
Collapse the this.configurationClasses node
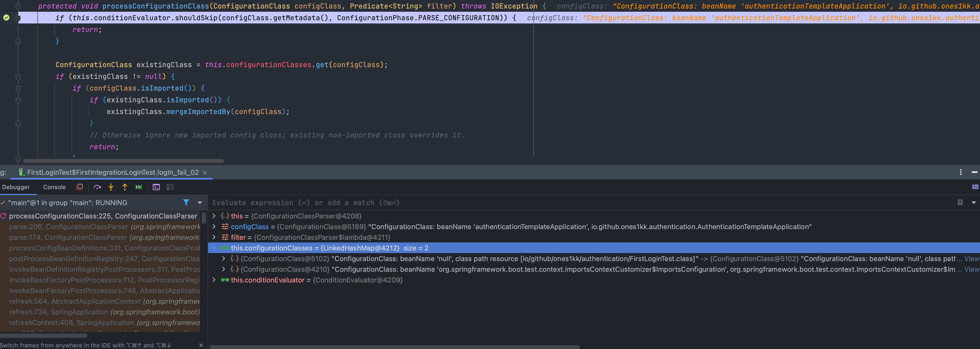(x=214, y=248)
